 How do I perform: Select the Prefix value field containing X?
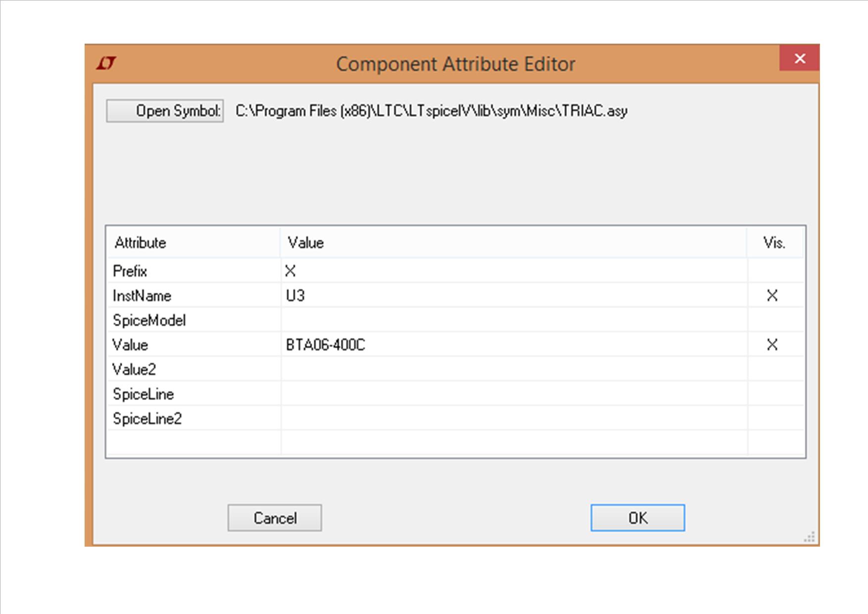pyautogui.click(x=514, y=271)
